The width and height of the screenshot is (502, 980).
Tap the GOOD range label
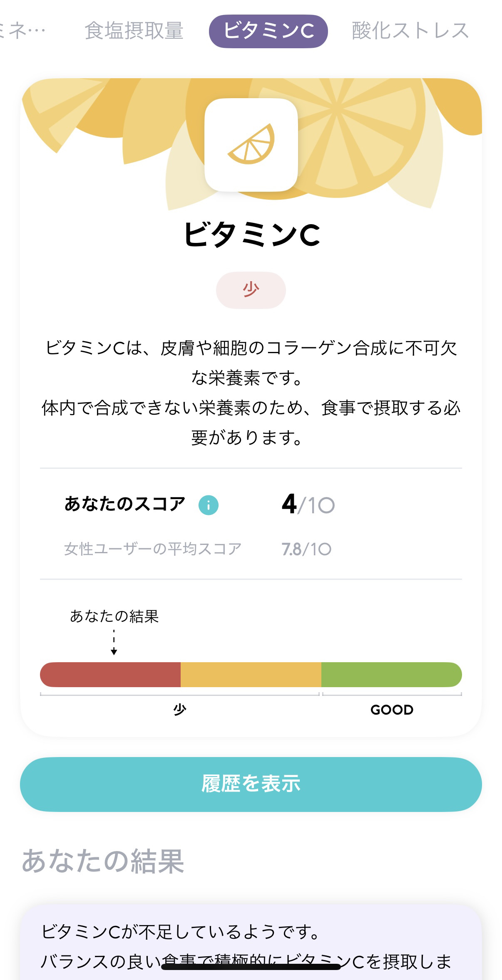coord(392,710)
